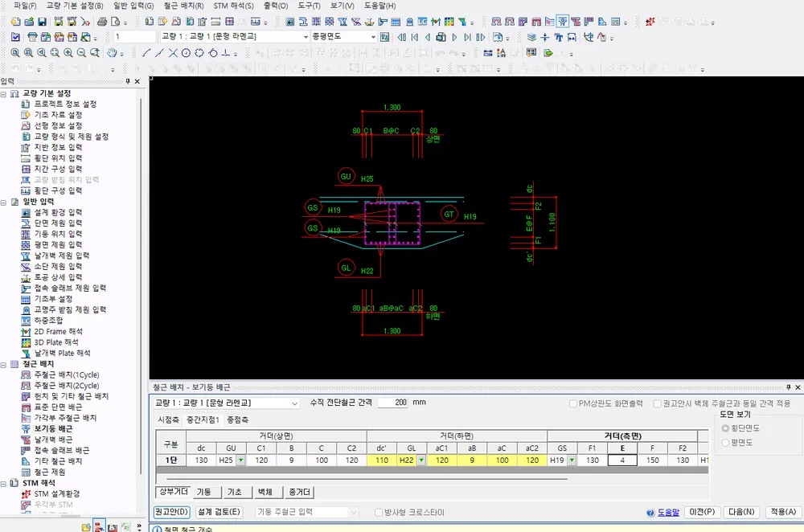Click the Zoom in magnifier icon
Image resolution: width=804 pixels, height=532 pixels.
pyautogui.click(x=68, y=53)
